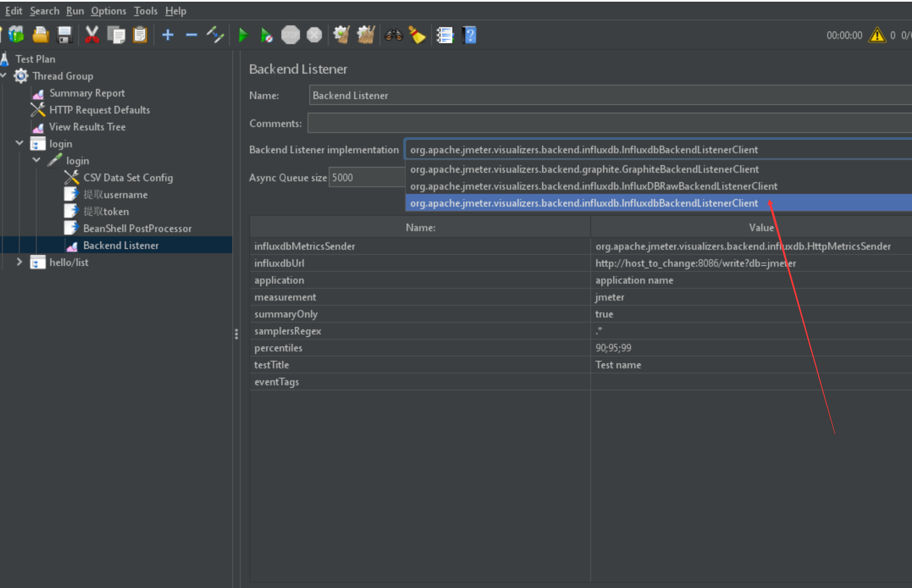The width and height of the screenshot is (912, 588).
Task: Click the 'jmeter' measurement value cell
Action: coord(751,297)
